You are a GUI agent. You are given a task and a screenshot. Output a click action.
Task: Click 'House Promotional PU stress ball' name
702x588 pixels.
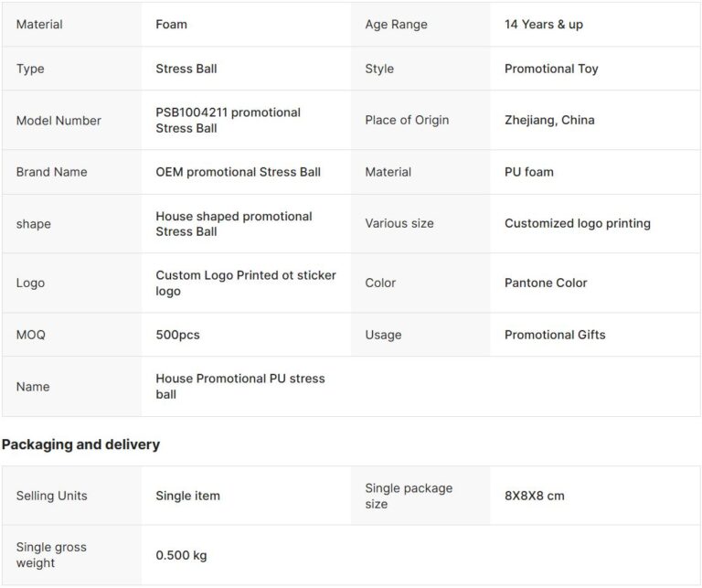pos(239,386)
